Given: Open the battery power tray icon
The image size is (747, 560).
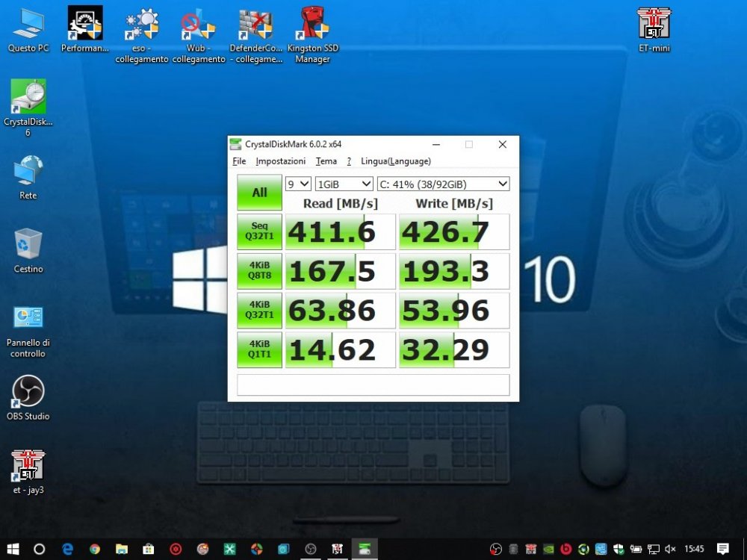Looking at the screenshot, I should click(x=636, y=549).
